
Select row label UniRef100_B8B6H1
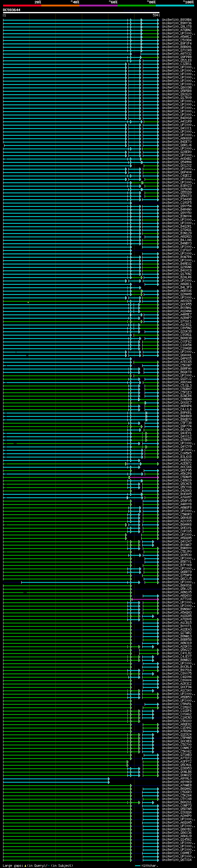tap(177, 47)
